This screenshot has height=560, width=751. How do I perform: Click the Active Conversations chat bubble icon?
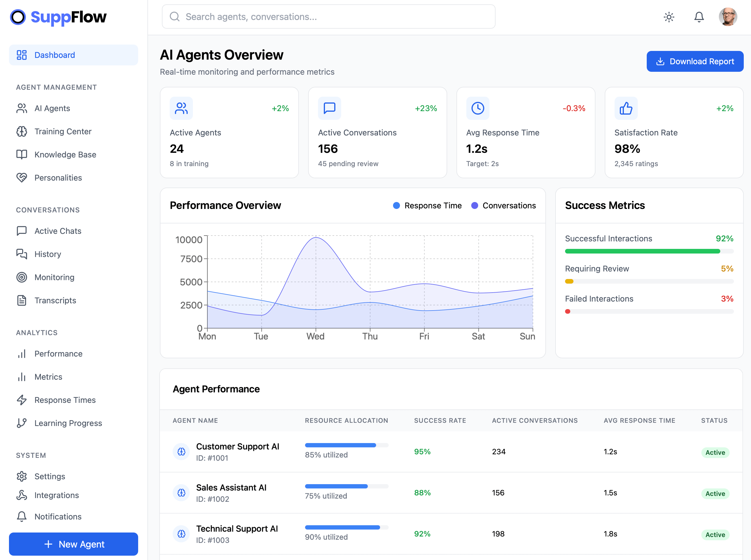(x=329, y=108)
